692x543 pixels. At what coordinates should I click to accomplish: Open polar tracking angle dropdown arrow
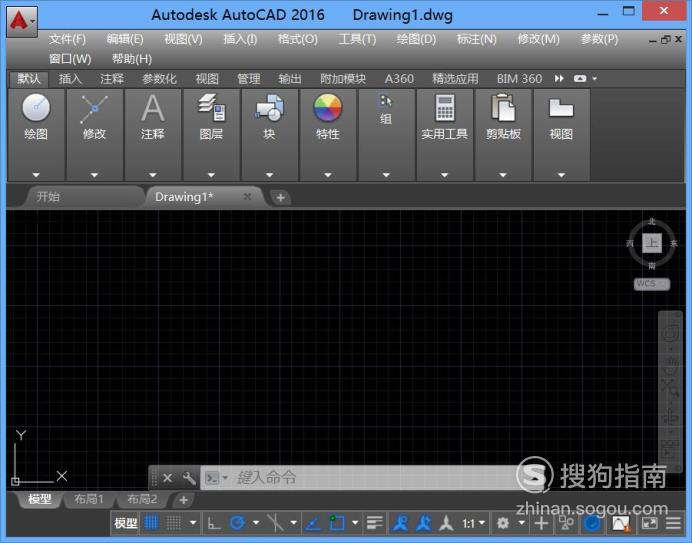coord(256,523)
